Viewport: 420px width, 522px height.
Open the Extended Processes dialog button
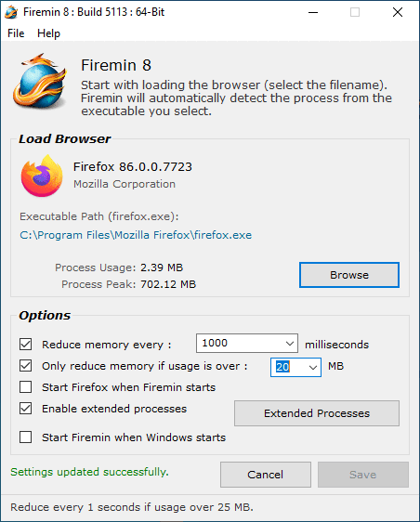pos(317,413)
